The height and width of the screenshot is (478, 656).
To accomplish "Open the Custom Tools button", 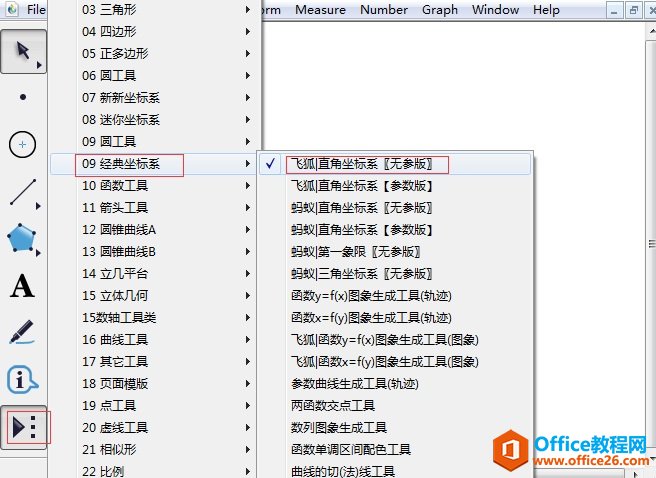I will point(24,427).
